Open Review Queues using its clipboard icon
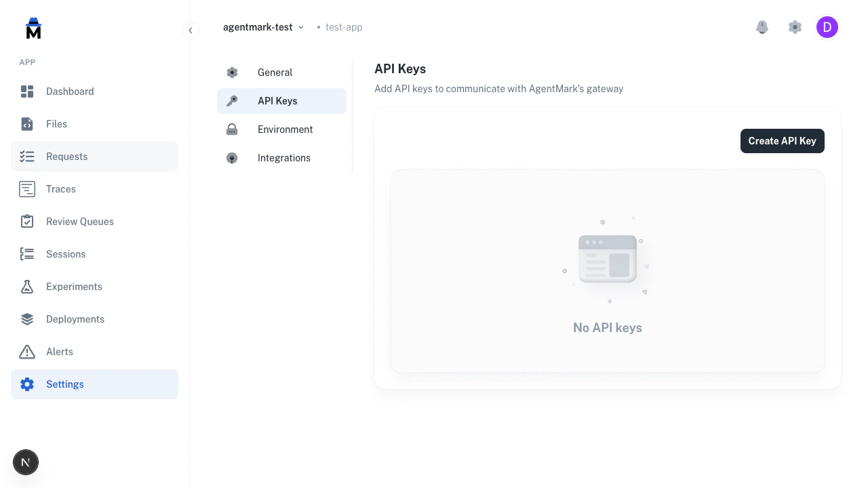The image size is (868, 488). point(27,222)
